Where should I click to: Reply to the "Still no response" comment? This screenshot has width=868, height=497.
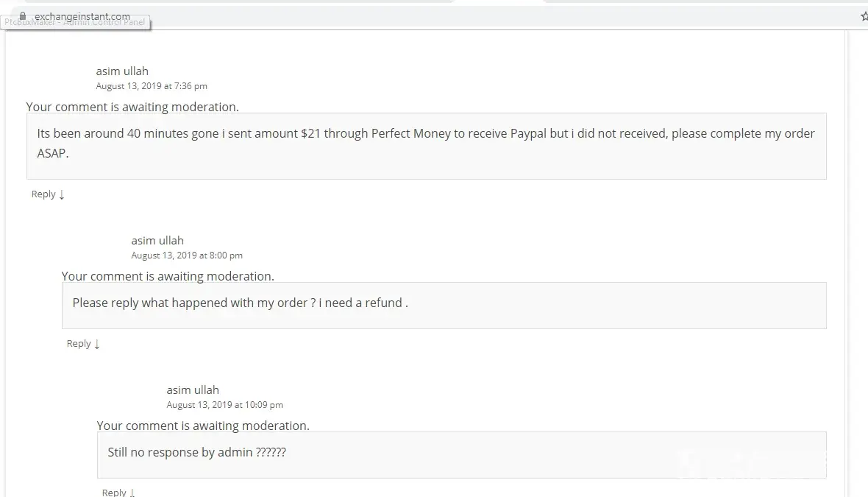pos(114,493)
